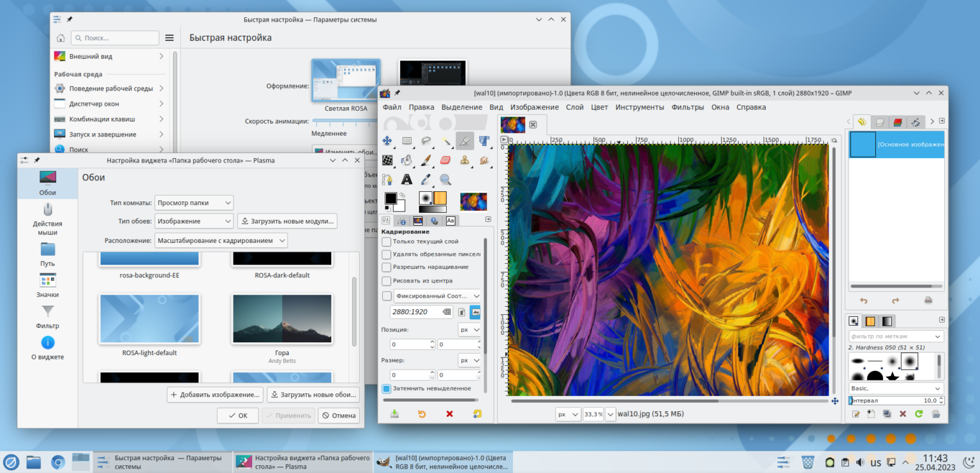Uncheck 'Затемнить невыделенное' checkbox
Image resolution: width=980 pixels, height=473 pixels.
[387, 388]
